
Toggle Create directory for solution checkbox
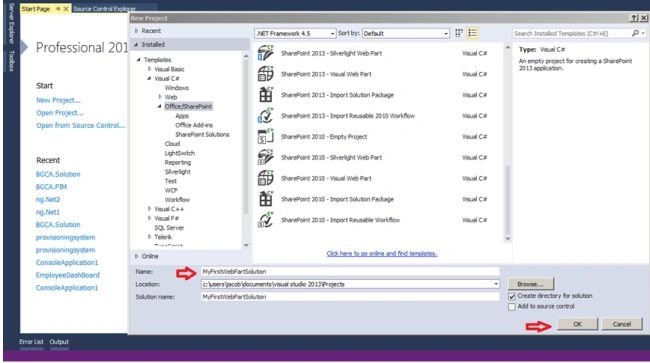point(512,296)
